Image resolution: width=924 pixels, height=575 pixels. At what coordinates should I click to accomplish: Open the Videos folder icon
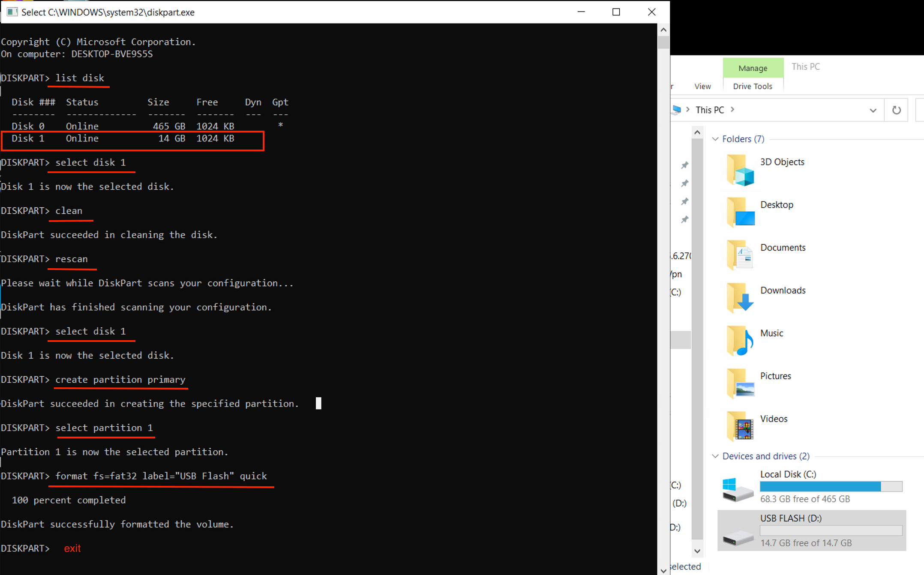[740, 426]
